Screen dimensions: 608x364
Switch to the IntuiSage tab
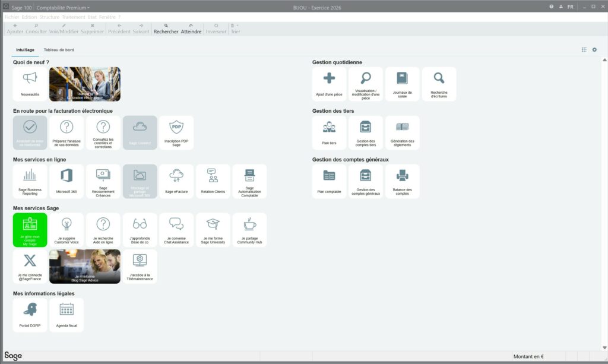[25, 50]
